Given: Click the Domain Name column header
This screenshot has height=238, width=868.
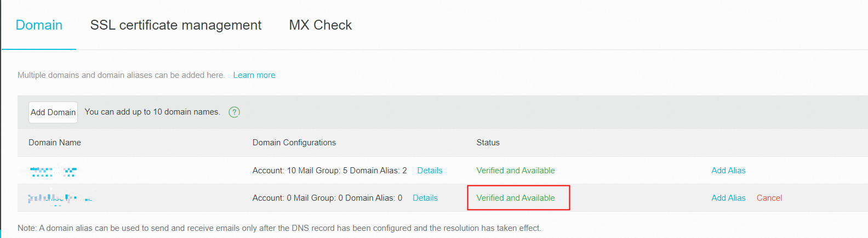Looking at the screenshot, I should click(55, 143).
